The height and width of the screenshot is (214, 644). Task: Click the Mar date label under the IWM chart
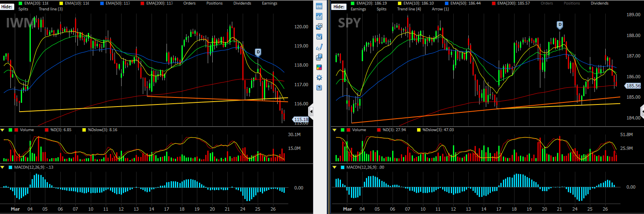[x=15, y=209]
